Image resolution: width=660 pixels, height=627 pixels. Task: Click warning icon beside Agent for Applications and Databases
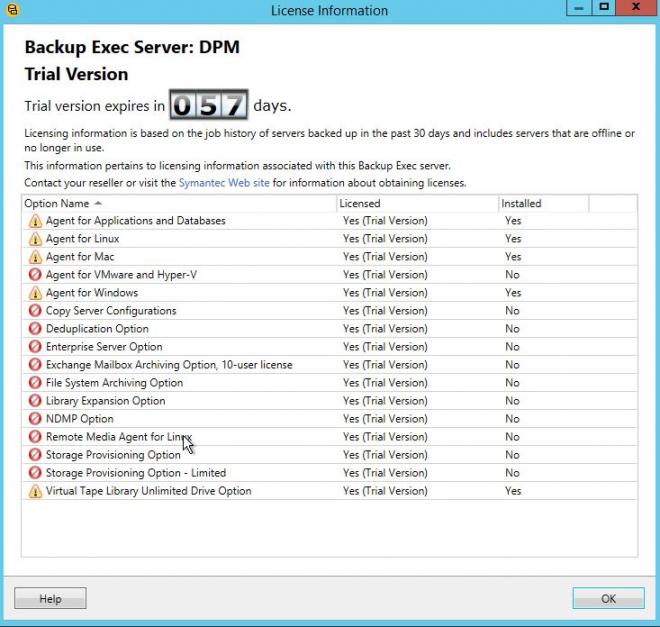click(x=36, y=221)
